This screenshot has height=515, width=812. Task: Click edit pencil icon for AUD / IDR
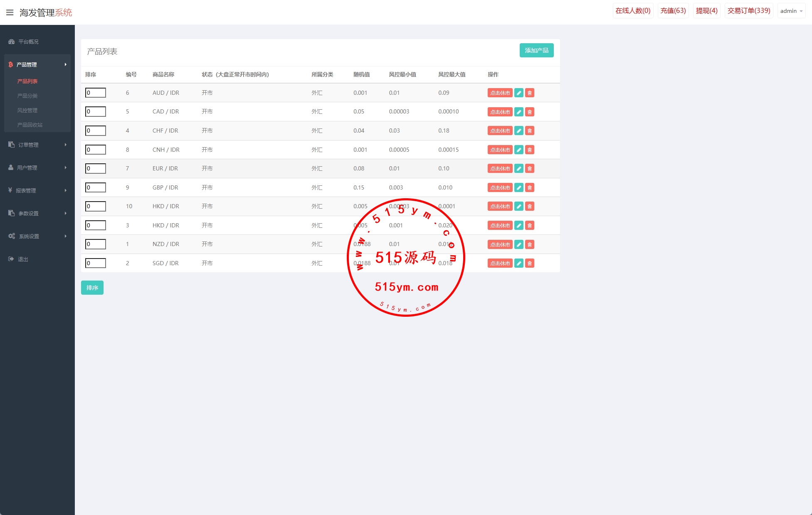(518, 93)
